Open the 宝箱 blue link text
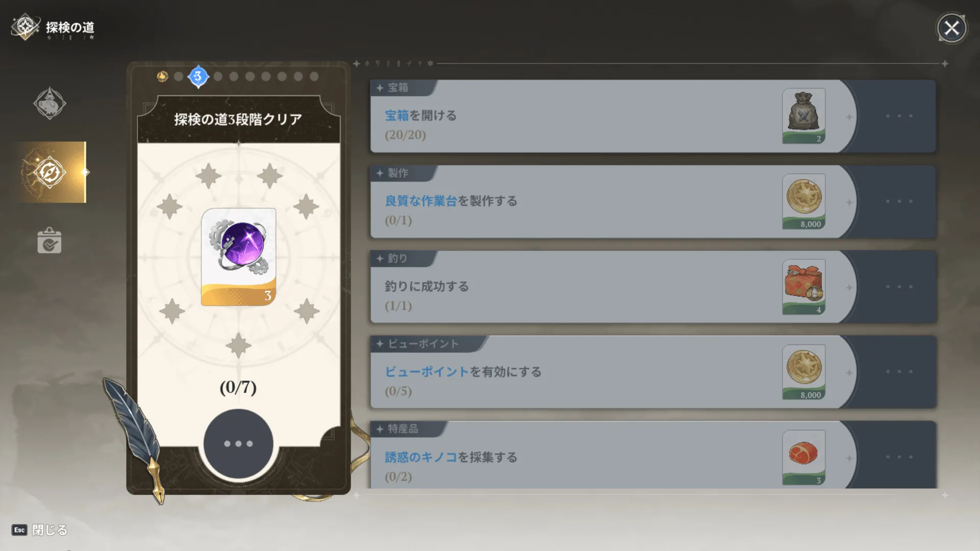 [x=397, y=116]
